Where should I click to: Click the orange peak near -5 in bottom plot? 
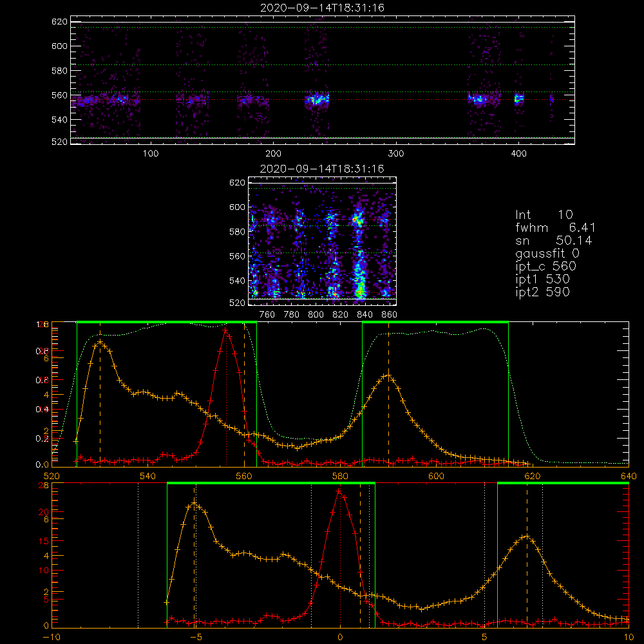pos(194,503)
